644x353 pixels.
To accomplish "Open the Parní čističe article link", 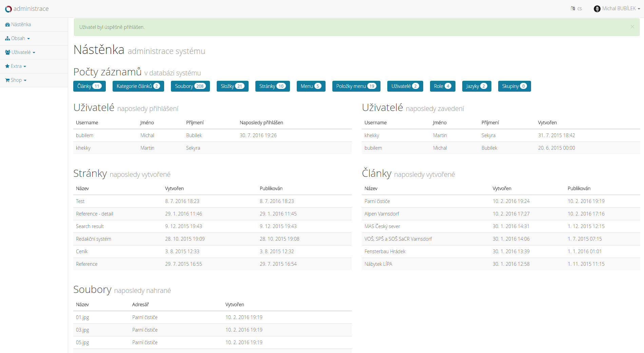I will point(377,201).
